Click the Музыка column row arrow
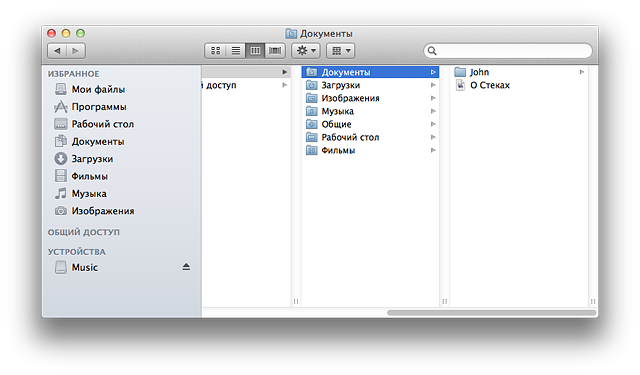This screenshot has width=640, height=375. [x=433, y=111]
